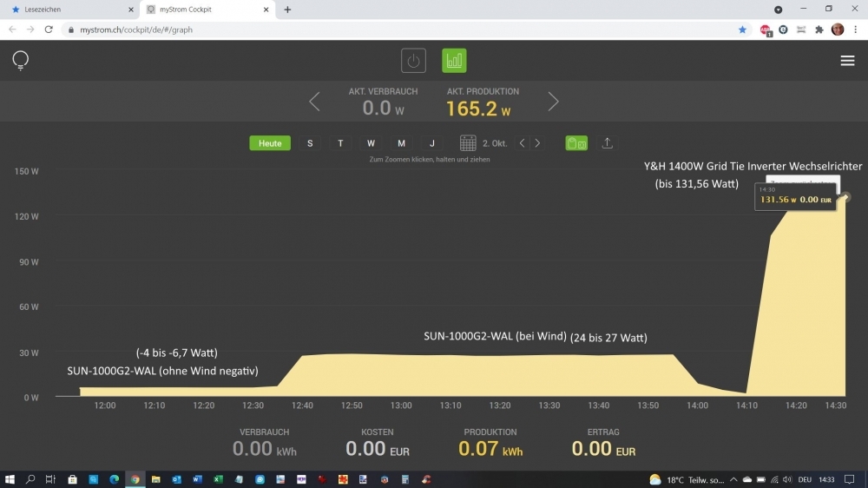
Task: Click the export/share graph icon
Action: (608, 143)
